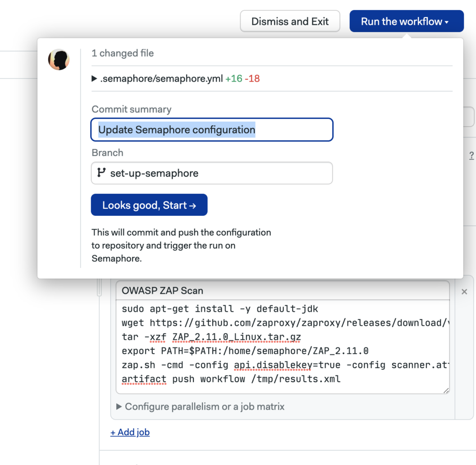476x465 pixels.
Task: Click the user avatar picture
Action: click(x=59, y=59)
